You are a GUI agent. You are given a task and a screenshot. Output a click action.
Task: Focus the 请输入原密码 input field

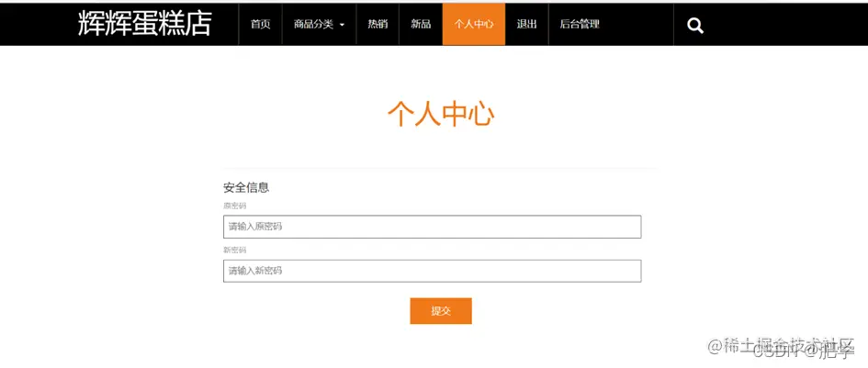click(x=433, y=227)
